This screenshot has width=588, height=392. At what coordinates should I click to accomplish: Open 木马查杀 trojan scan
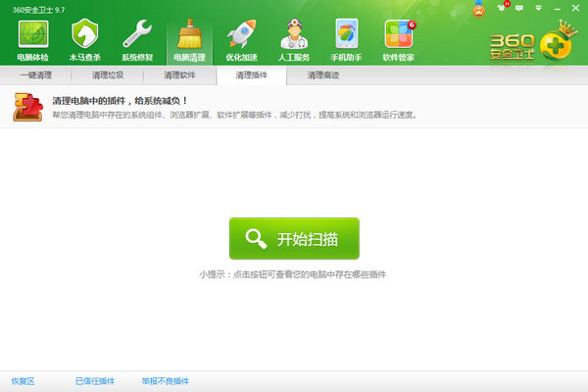[x=85, y=40]
